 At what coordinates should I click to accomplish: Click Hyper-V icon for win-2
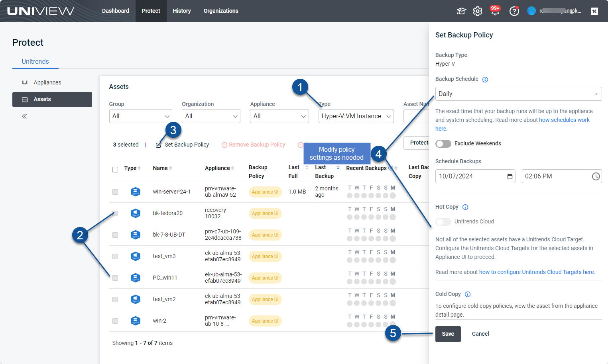136,321
